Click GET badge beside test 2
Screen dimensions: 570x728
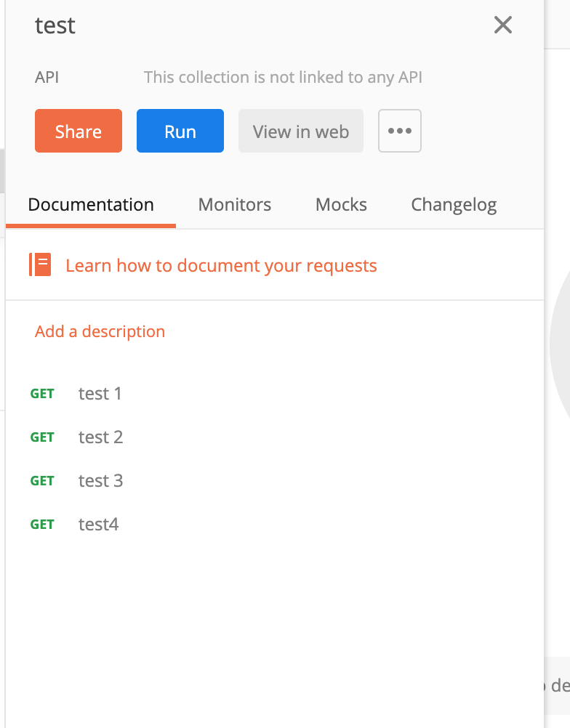42,437
